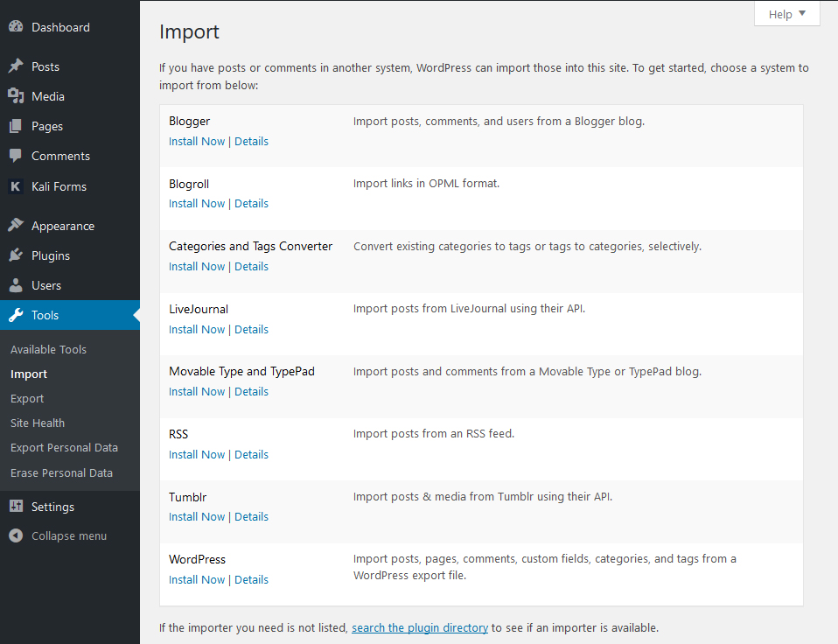This screenshot has height=644, width=838.
Task: Click the Pages document icon
Action: point(16,126)
